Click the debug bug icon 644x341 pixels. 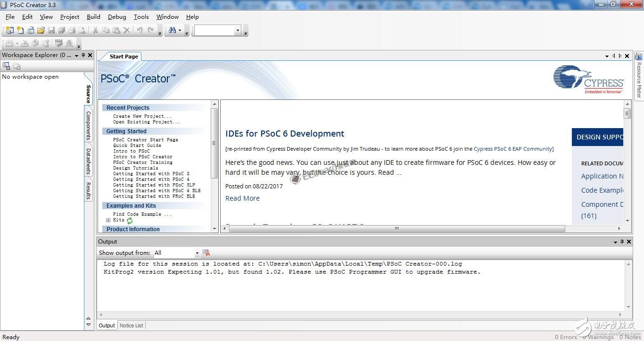pos(69,43)
